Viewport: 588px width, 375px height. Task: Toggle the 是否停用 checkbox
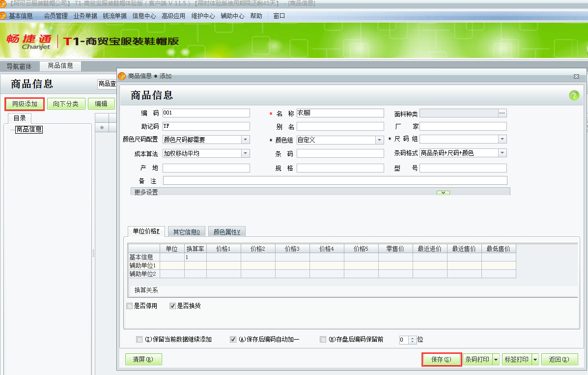(x=130, y=306)
